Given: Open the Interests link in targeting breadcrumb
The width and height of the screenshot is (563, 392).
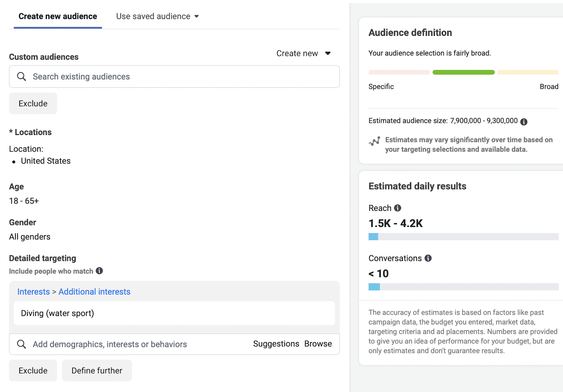Looking at the screenshot, I should pos(33,291).
